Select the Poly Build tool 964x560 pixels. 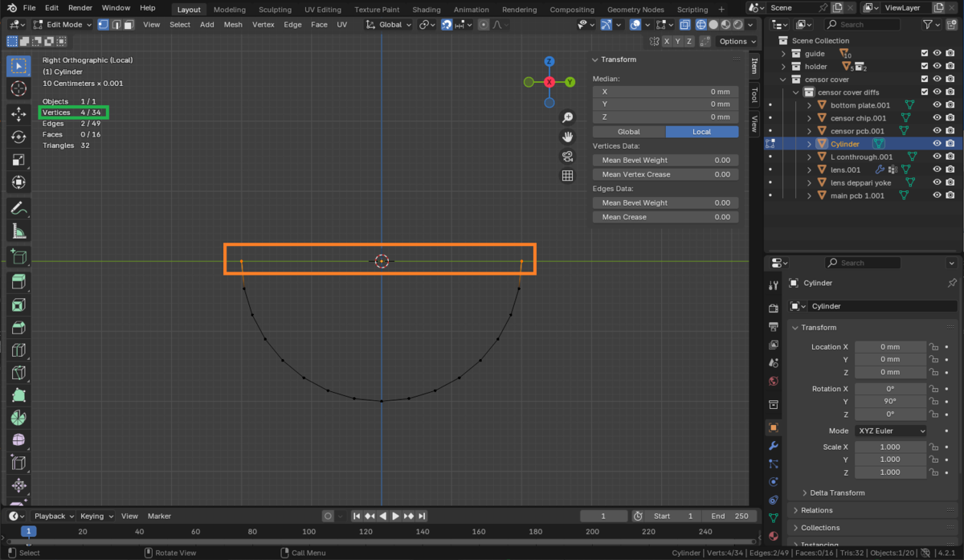(19, 395)
